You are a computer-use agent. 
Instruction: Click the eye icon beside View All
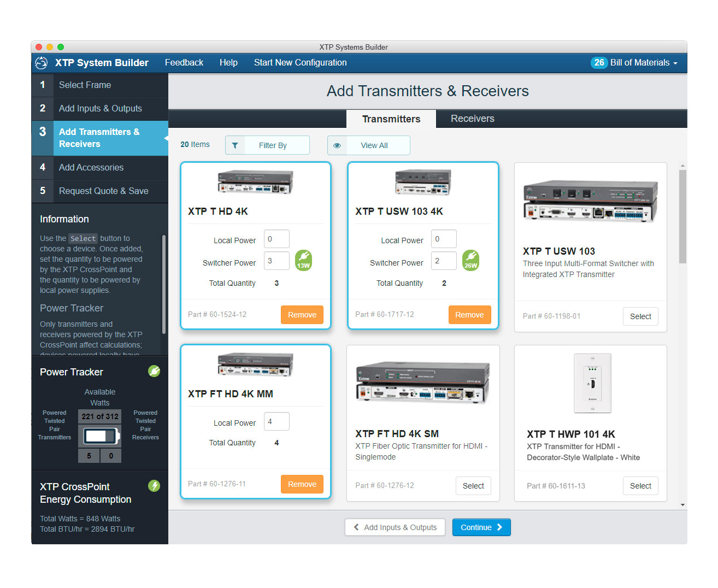pos(337,145)
